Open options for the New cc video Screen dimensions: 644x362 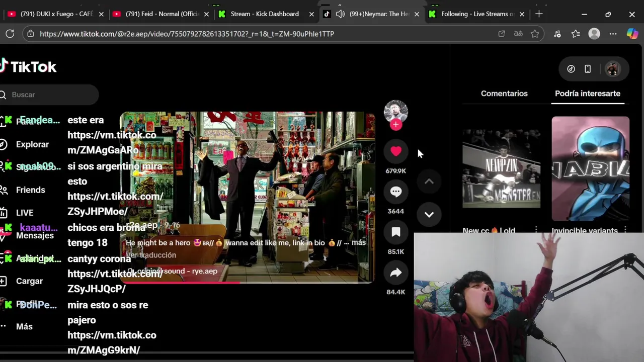pyautogui.click(x=536, y=230)
